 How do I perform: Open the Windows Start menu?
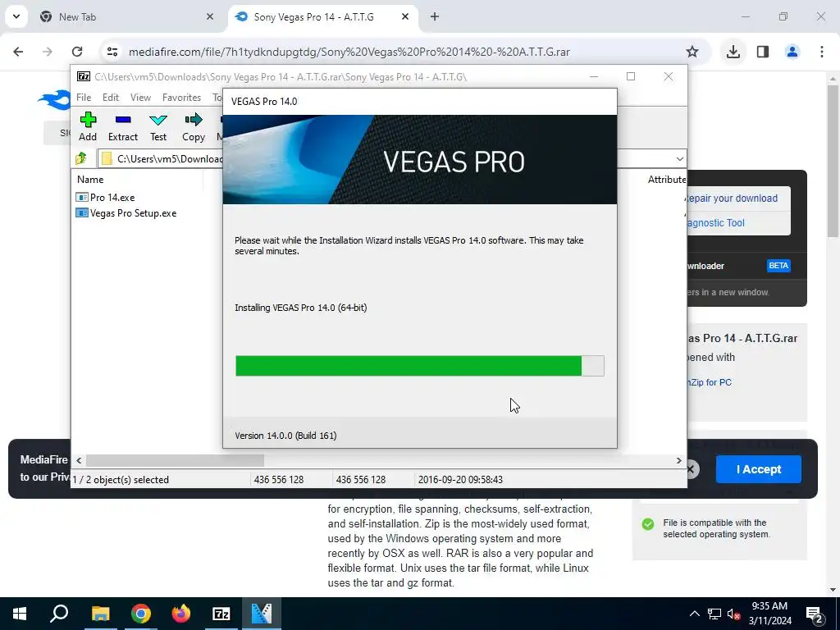[x=20, y=614]
